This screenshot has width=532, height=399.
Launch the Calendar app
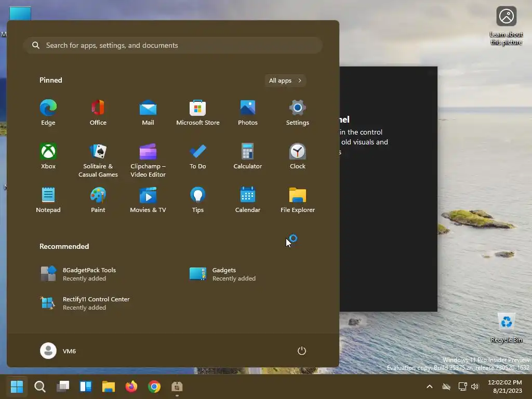[x=248, y=200]
